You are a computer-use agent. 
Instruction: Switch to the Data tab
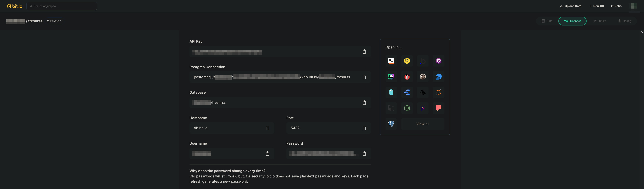[x=547, y=21]
